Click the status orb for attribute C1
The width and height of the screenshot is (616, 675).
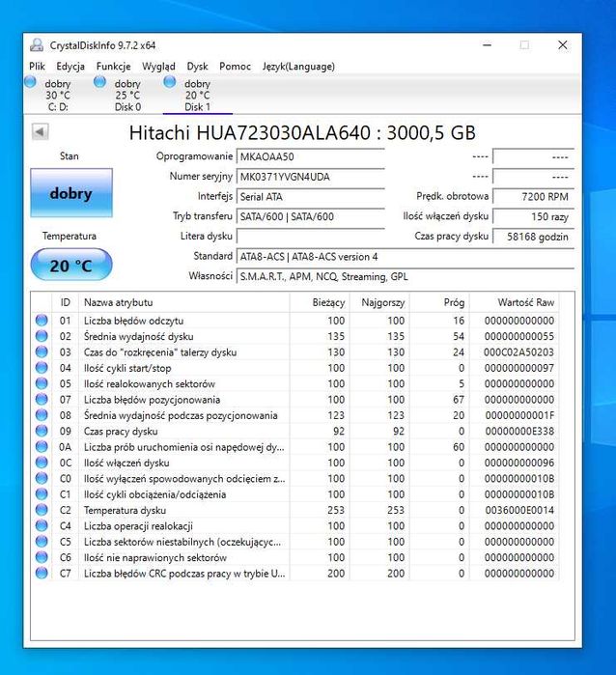(42, 493)
